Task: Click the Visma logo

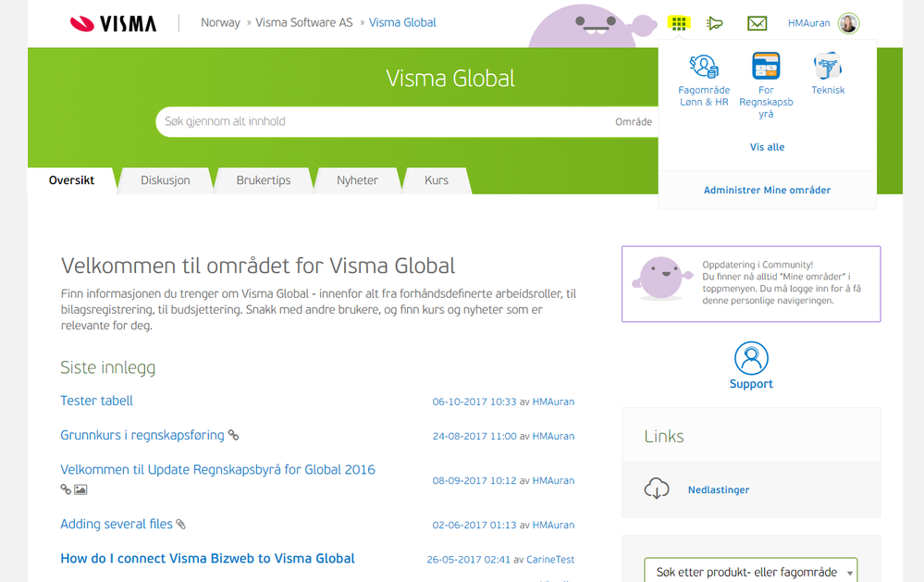Action: tap(113, 23)
